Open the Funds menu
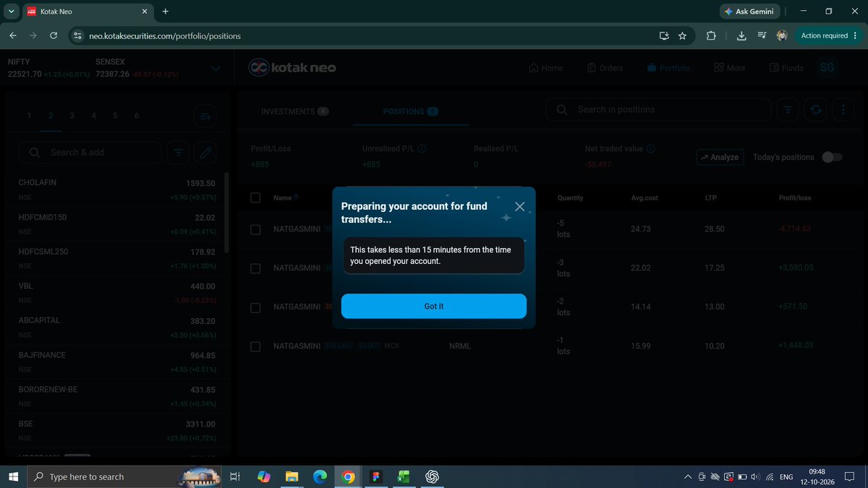Viewport: 868px width, 488px height. point(786,68)
